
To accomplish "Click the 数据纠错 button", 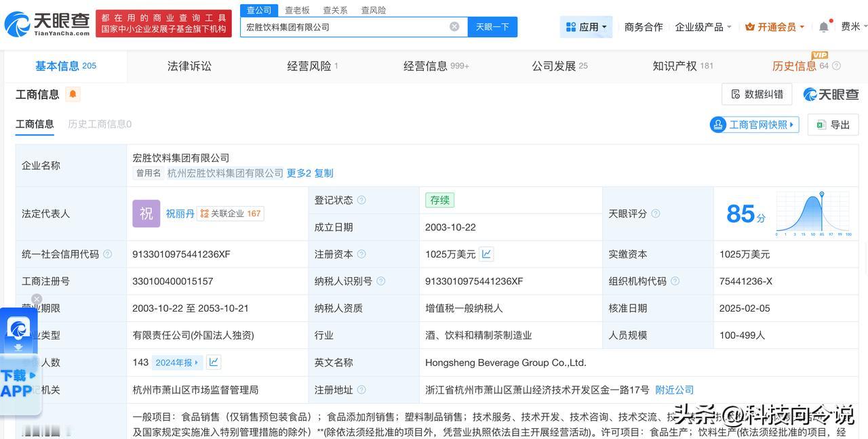I will tap(757, 94).
